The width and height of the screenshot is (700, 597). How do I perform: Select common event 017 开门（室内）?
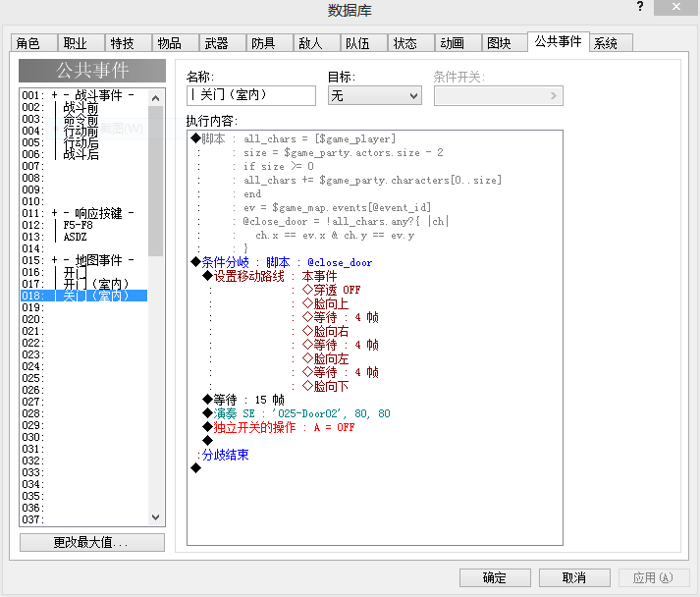point(83,284)
